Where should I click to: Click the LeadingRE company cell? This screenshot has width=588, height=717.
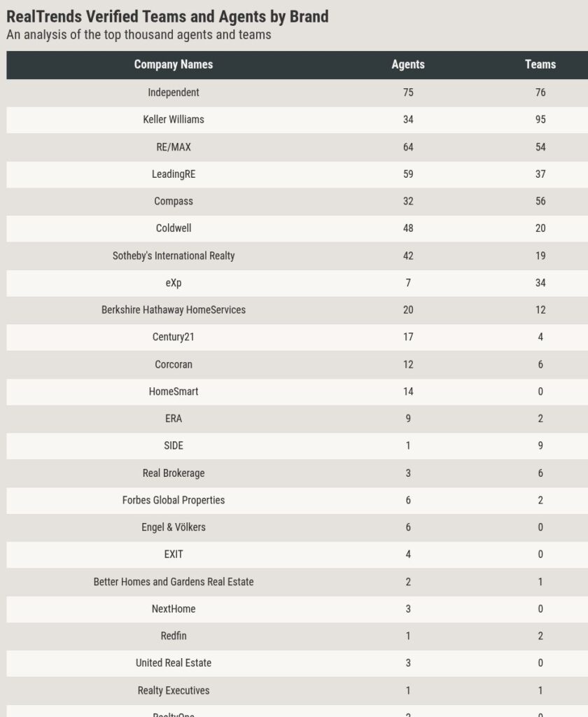[174, 174]
